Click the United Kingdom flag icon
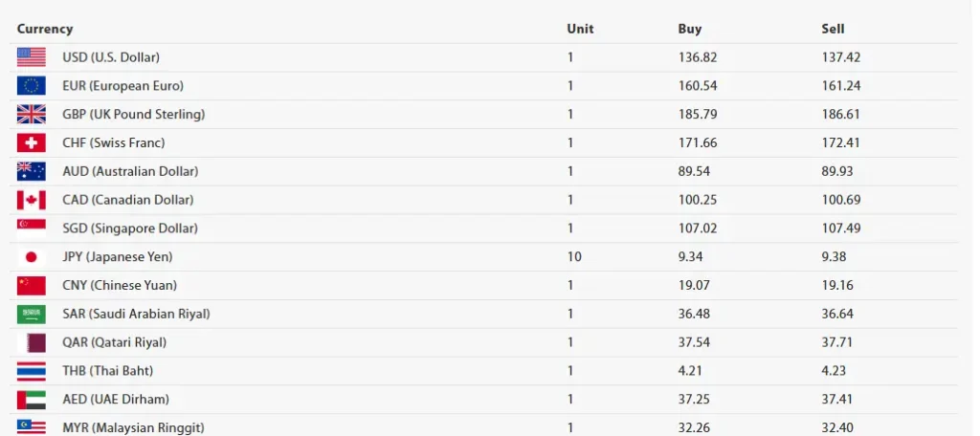This screenshot has height=436, width=980. [x=31, y=115]
